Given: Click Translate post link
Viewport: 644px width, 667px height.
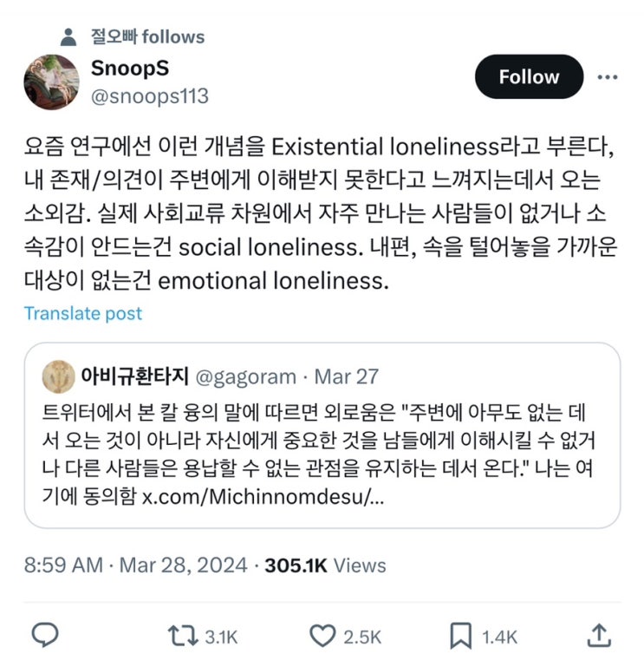Looking at the screenshot, I should pos(83,313).
